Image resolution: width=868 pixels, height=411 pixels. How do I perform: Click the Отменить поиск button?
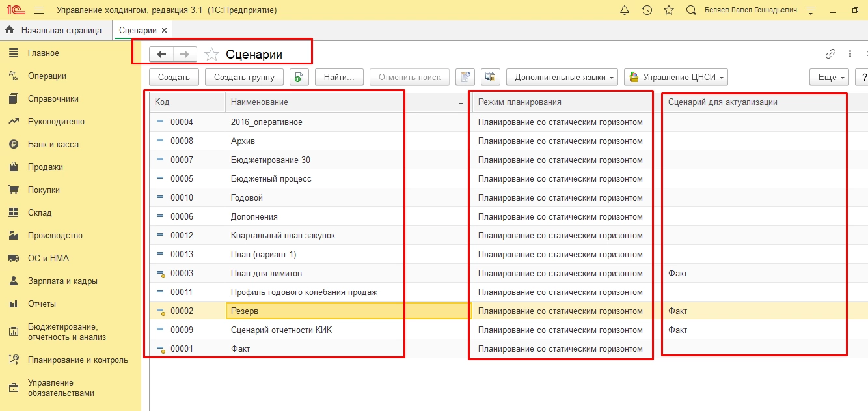(409, 77)
